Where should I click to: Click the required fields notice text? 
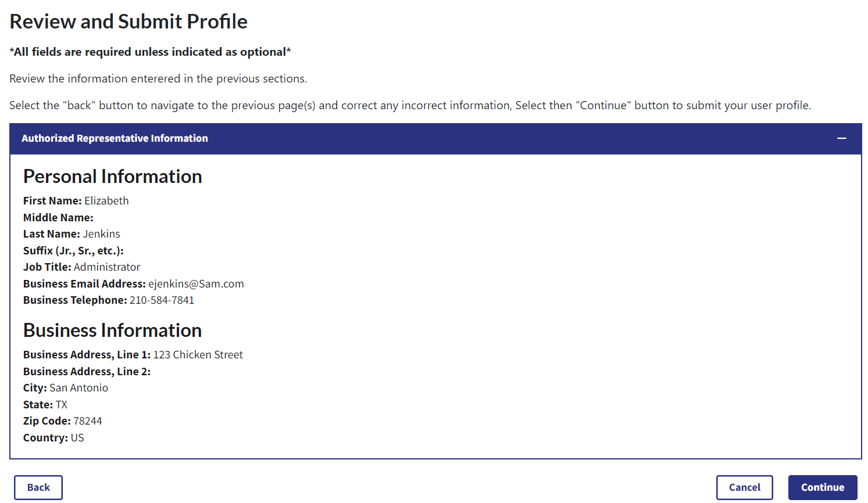150,52
